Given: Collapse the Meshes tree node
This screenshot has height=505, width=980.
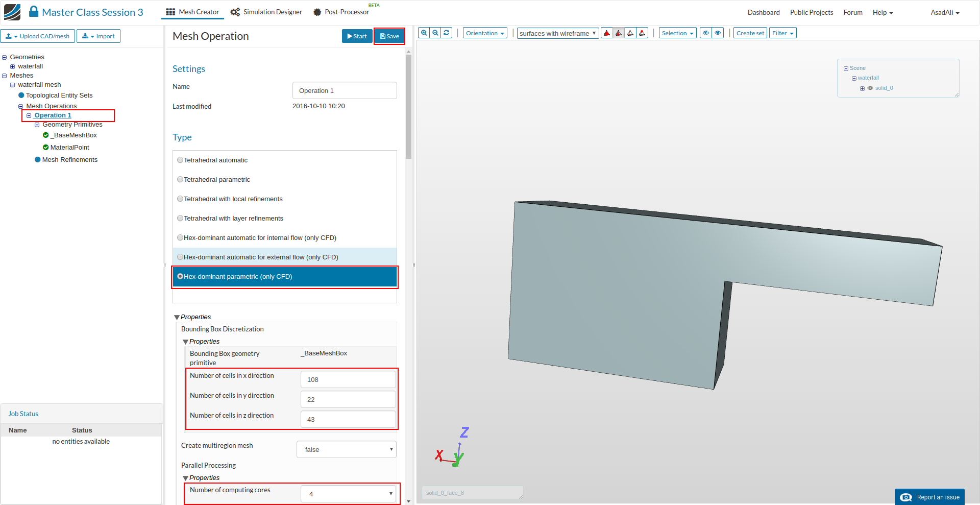Looking at the screenshot, I should point(5,76).
